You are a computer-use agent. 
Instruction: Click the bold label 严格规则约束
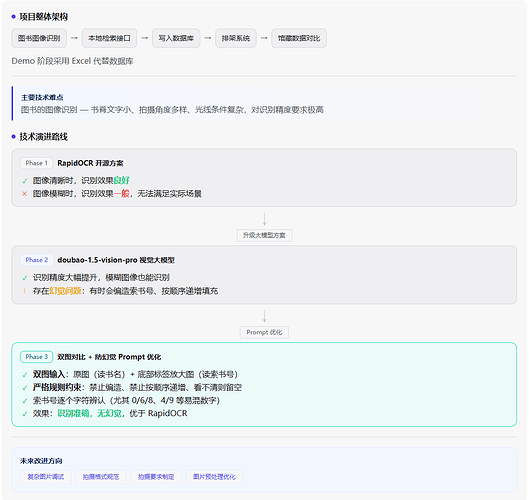pyautogui.click(x=57, y=387)
